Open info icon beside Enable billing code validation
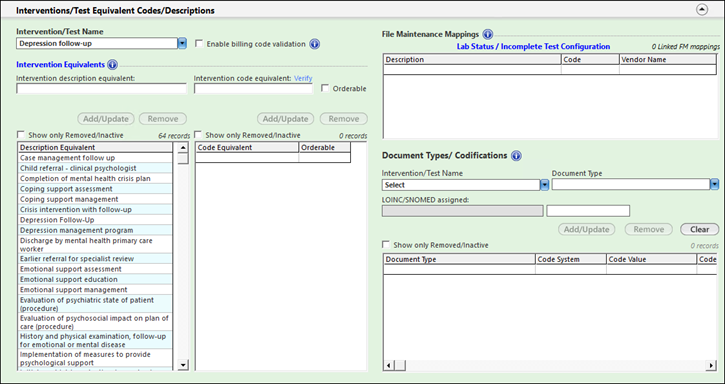This screenshot has height=384, width=725. coord(314,44)
